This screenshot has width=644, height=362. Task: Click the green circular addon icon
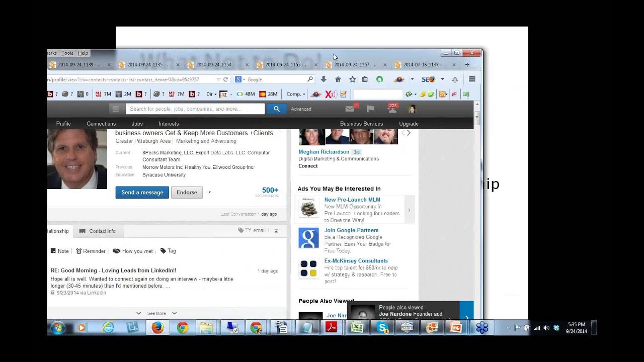tap(379, 79)
